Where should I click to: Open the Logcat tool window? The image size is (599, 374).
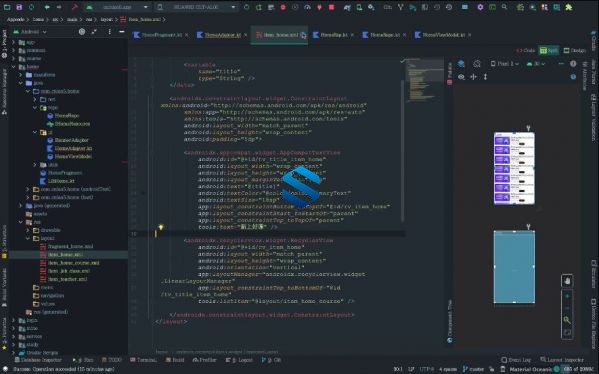(x=239, y=360)
